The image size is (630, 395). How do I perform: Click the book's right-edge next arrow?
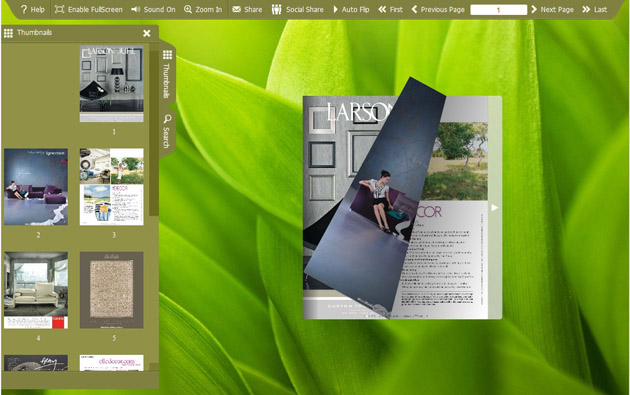pyautogui.click(x=495, y=208)
